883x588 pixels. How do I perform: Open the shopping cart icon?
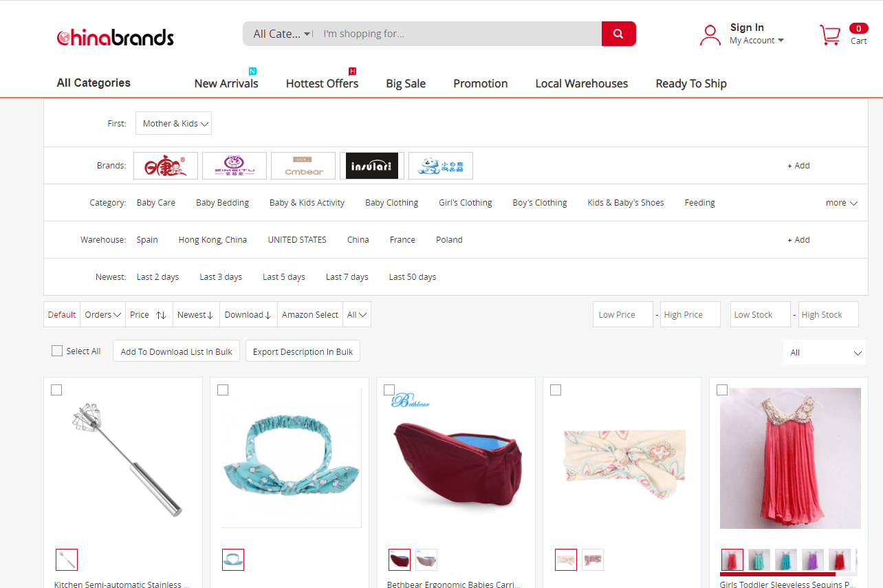click(830, 34)
